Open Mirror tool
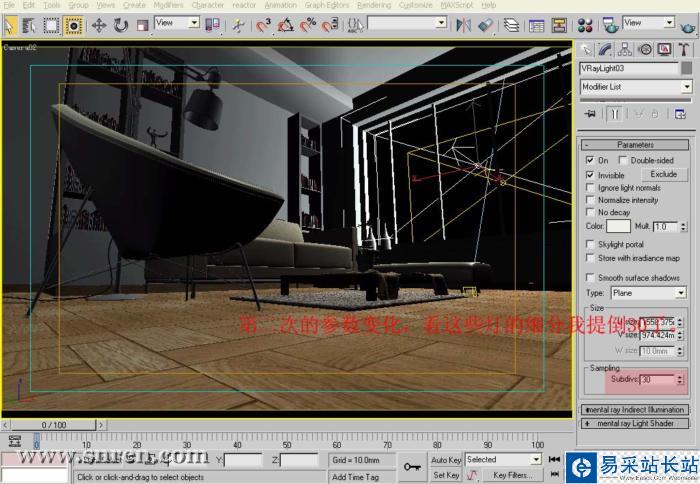 pyautogui.click(x=463, y=25)
